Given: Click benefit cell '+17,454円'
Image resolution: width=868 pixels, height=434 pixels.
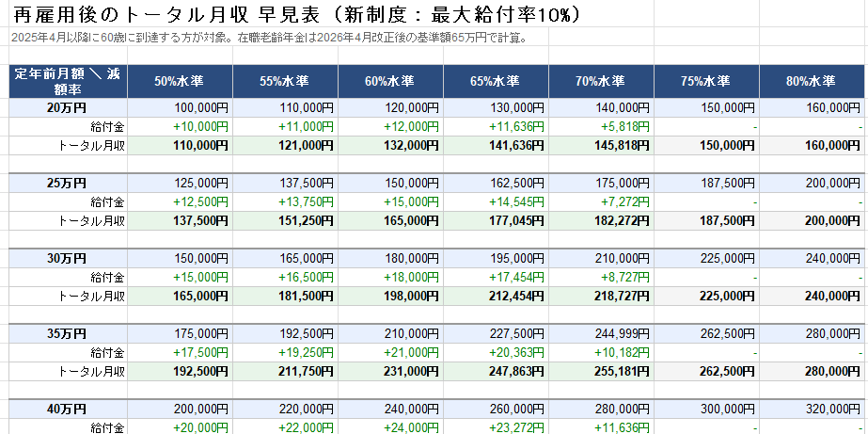Looking at the screenshot, I should click(x=496, y=278).
